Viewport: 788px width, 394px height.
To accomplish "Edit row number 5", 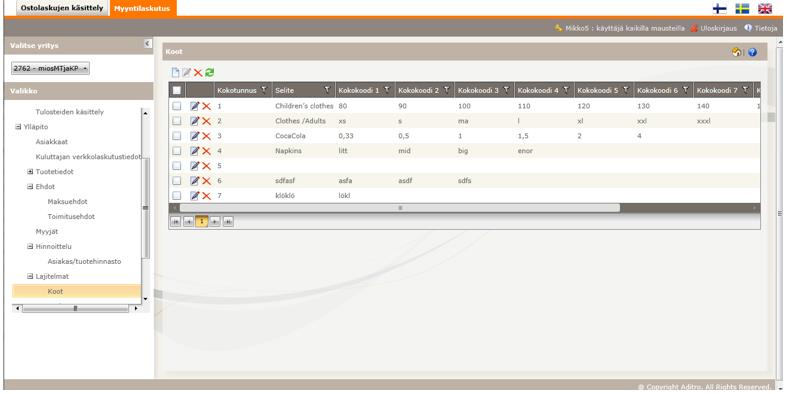I will tap(194, 166).
